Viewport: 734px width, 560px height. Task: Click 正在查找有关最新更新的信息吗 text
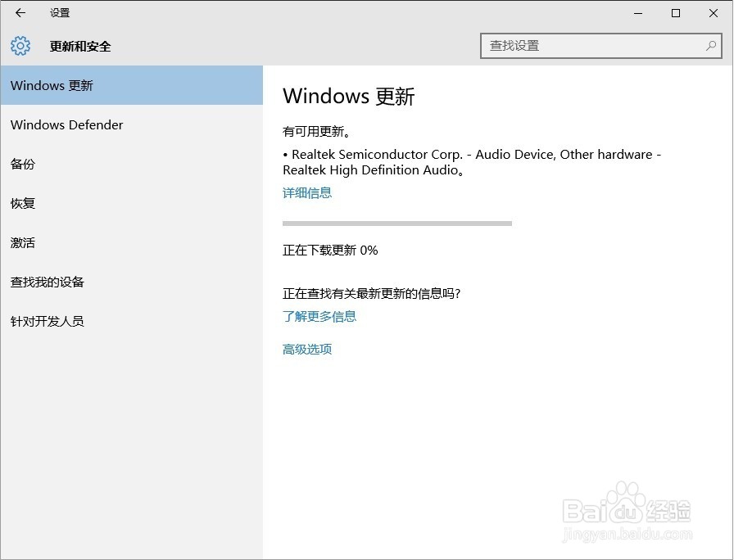pos(372,293)
